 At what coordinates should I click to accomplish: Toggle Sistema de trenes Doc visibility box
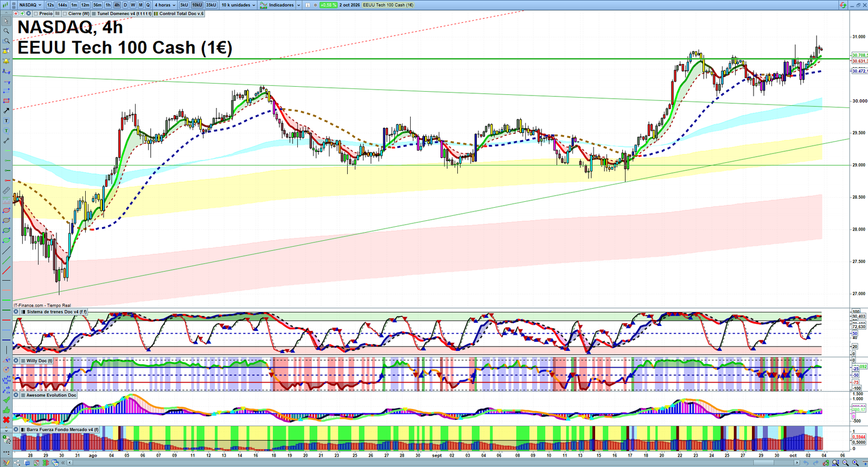point(23,312)
